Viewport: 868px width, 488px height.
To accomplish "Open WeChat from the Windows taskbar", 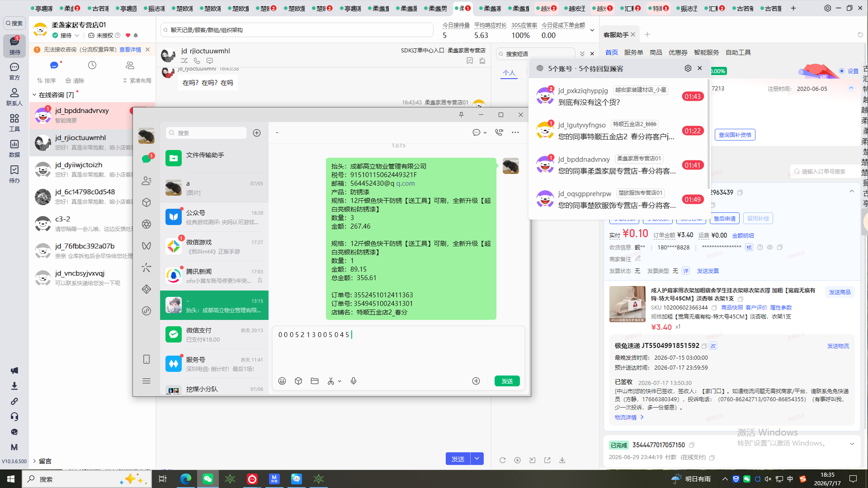I will coord(208,479).
